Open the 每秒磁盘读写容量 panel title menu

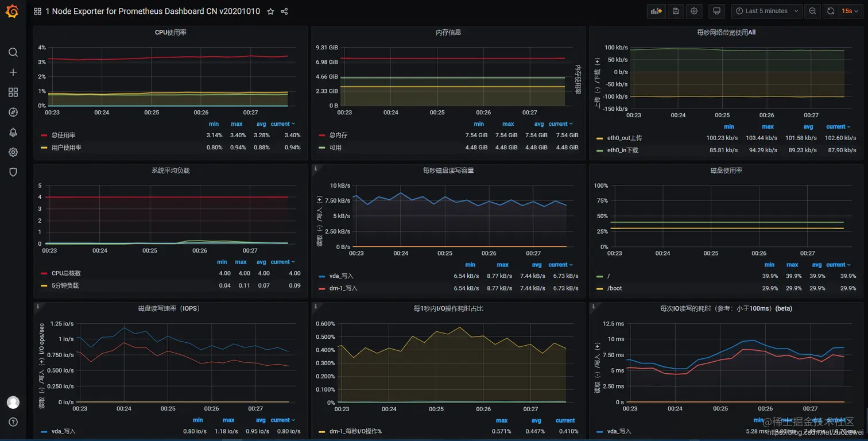[x=448, y=171]
